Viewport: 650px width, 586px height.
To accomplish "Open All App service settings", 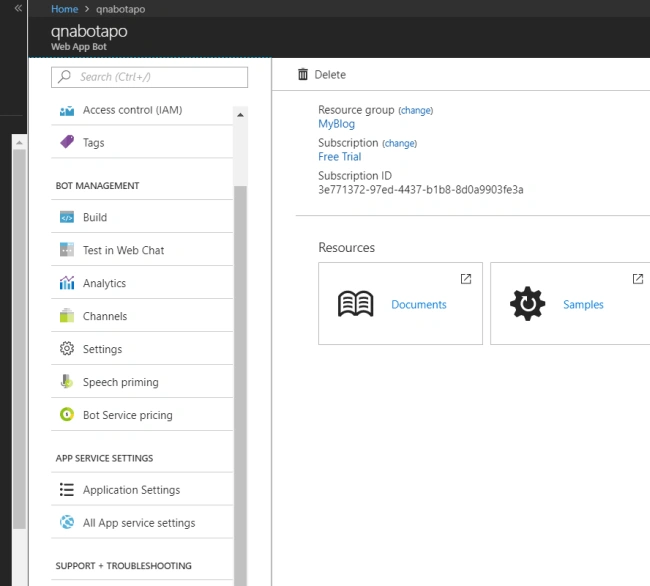I will point(142,523).
